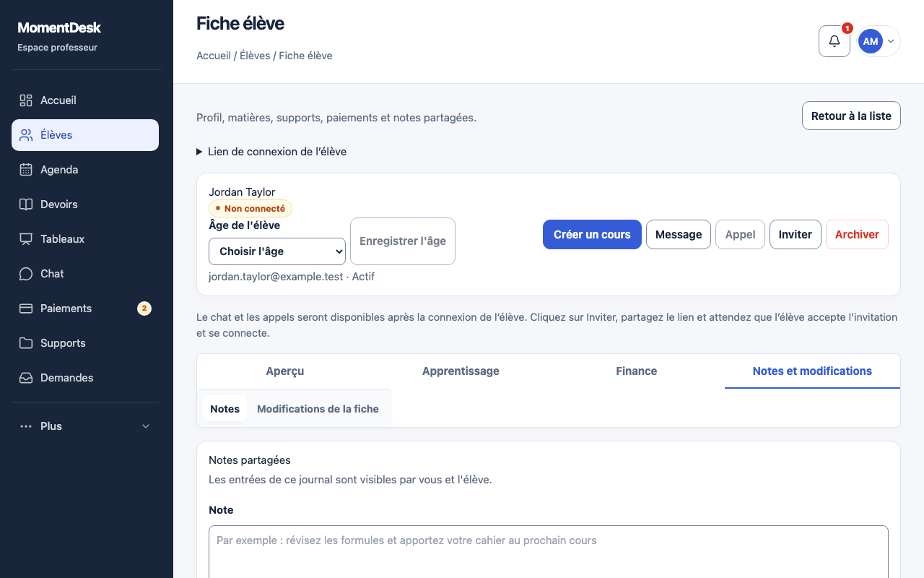Expand 'Lien de connexion de l'élève' disclosure
924x578 pixels.
pyautogui.click(x=271, y=152)
